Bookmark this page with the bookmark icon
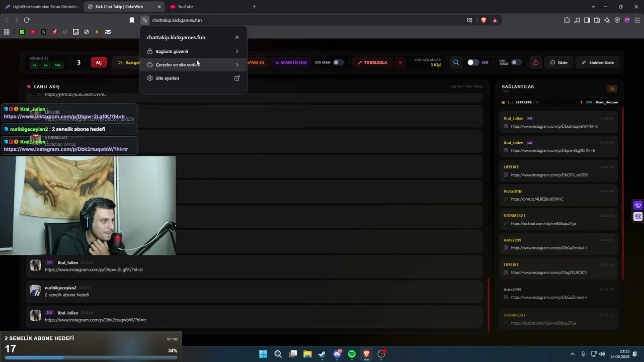644x362 pixels. (132, 20)
